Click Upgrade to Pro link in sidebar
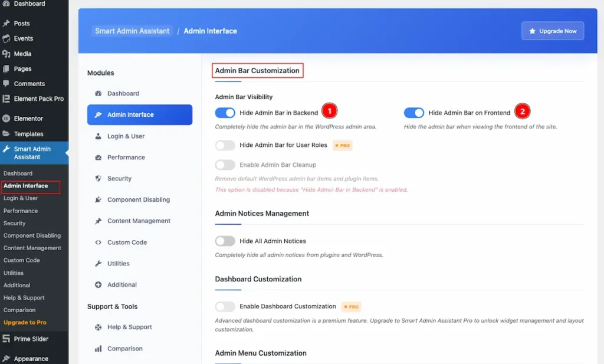This screenshot has height=364, width=604. 25,322
